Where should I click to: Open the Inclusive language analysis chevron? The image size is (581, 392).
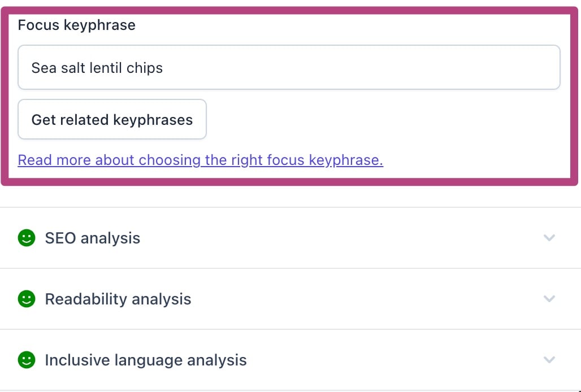(x=549, y=360)
